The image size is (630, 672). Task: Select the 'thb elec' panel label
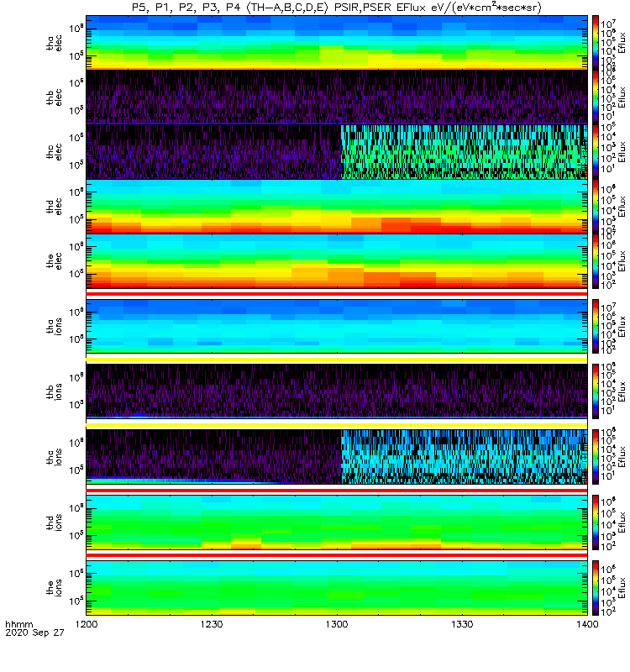(x=54, y=97)
